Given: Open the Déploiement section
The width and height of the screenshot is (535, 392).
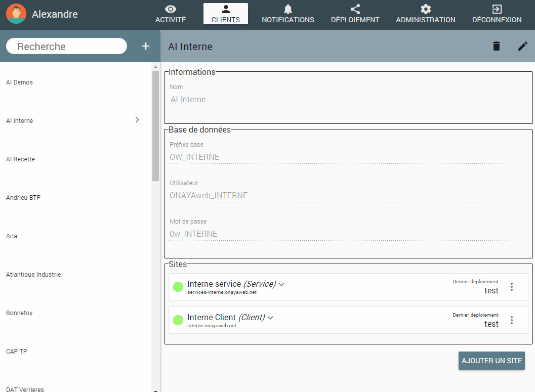Looking at the screenshot, I should 355,14.
